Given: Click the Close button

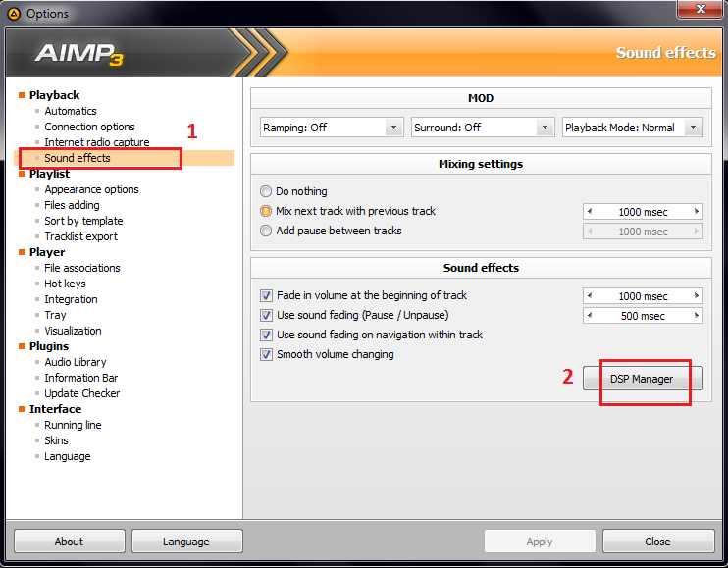Looking at the screenshot, I should pos(658,542).
